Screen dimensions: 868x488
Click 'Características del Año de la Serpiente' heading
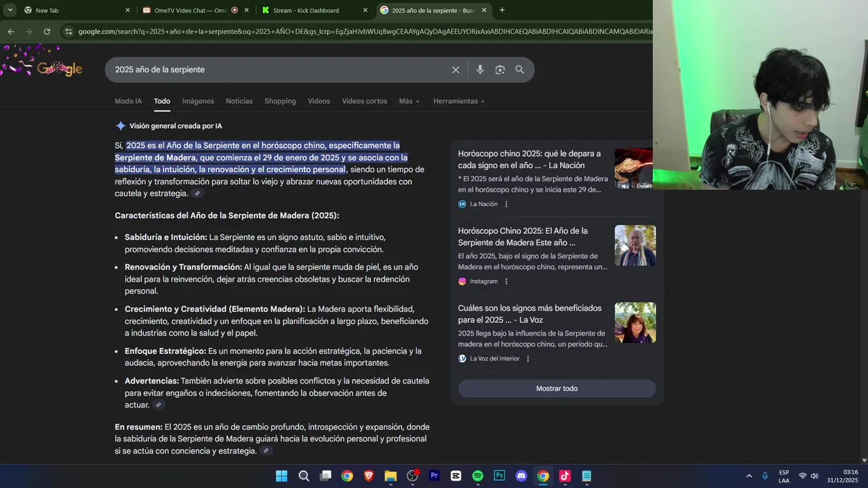pyautogui.click(x=226, y=216)
